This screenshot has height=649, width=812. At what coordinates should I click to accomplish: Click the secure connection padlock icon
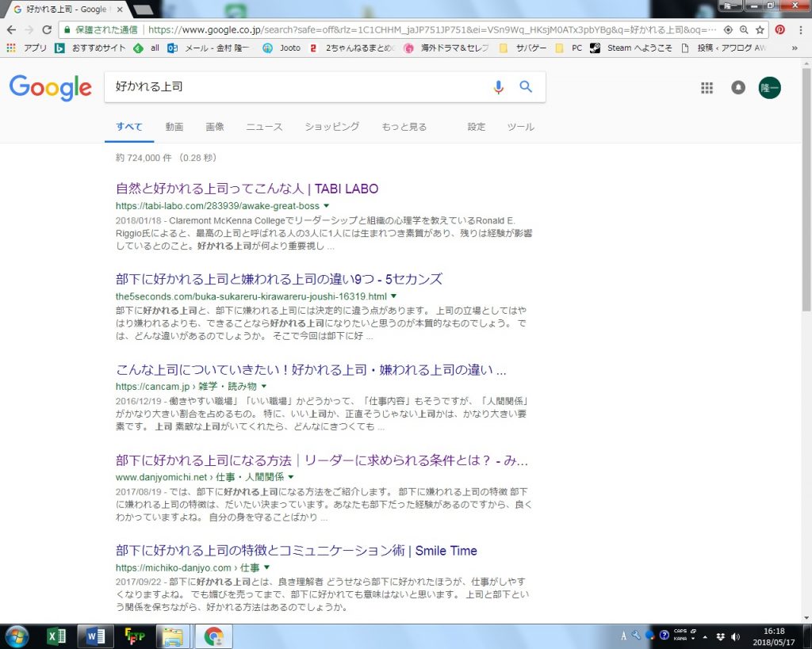pyautogui.click(x=67, y=30)
